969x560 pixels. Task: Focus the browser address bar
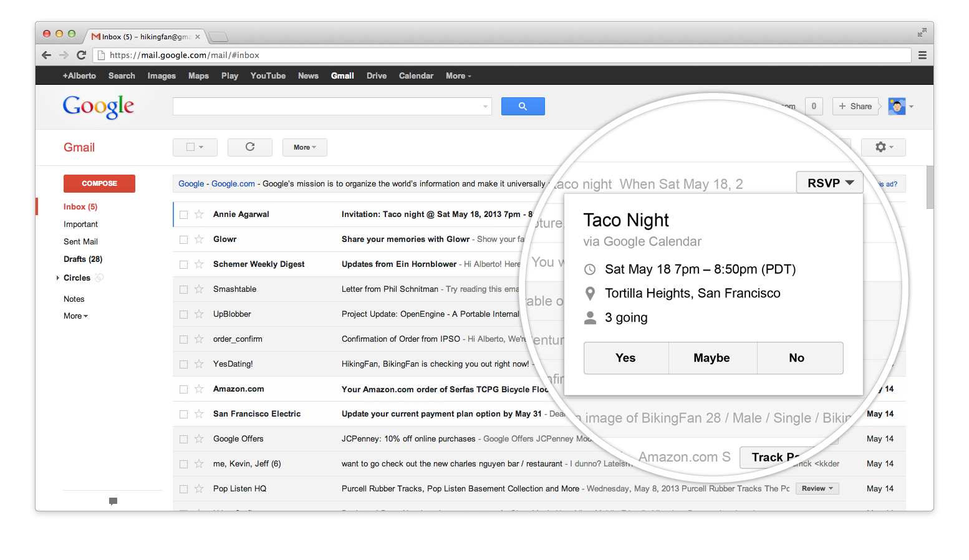coord(502,56)
